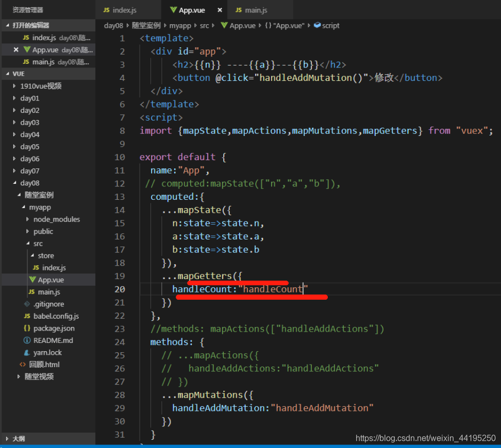The height and width of the screenshot is (448, 501).
Task: Collapse the store folder
Action: (x=32, y=255)
